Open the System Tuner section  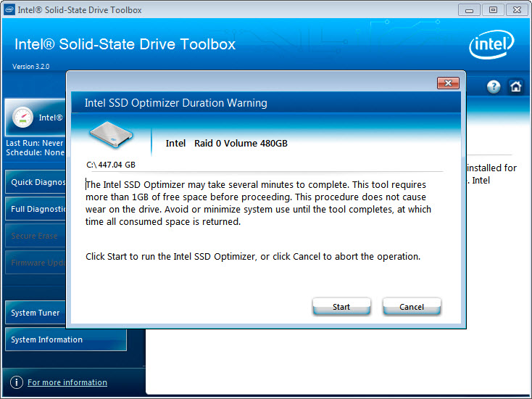pyautogui.click(x=36, y=313)
